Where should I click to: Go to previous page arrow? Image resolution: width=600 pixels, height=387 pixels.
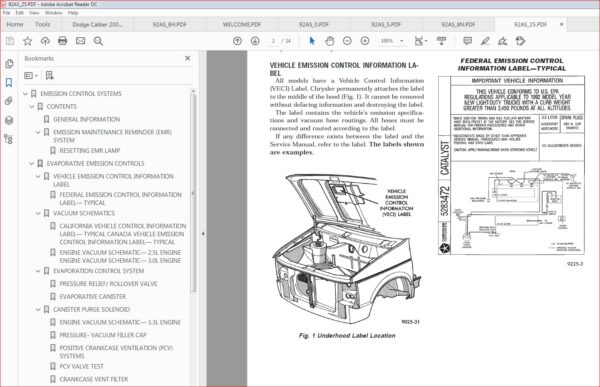point(237,41)
